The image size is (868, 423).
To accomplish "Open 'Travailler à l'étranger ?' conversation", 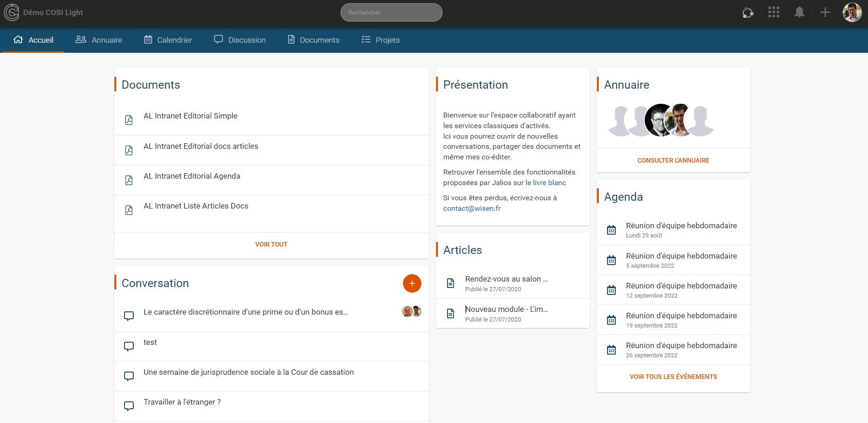I will (182, 402).
